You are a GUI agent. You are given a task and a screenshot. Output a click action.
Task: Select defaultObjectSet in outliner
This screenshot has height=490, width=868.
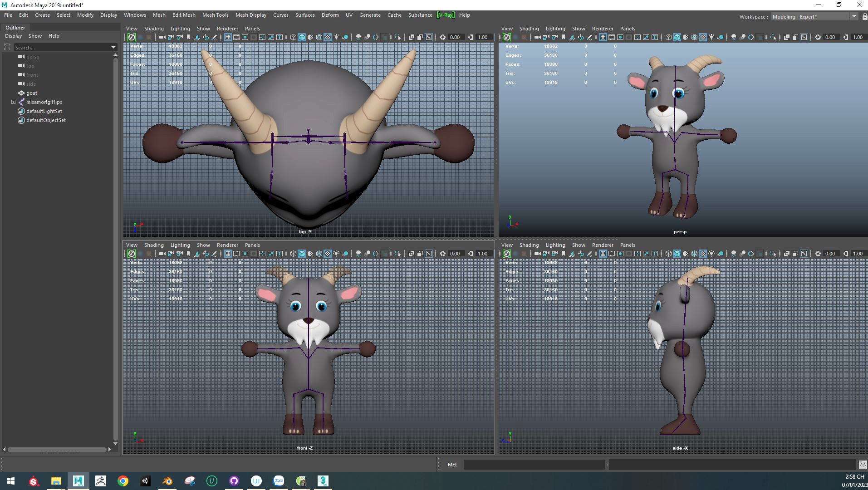(46, 120)
